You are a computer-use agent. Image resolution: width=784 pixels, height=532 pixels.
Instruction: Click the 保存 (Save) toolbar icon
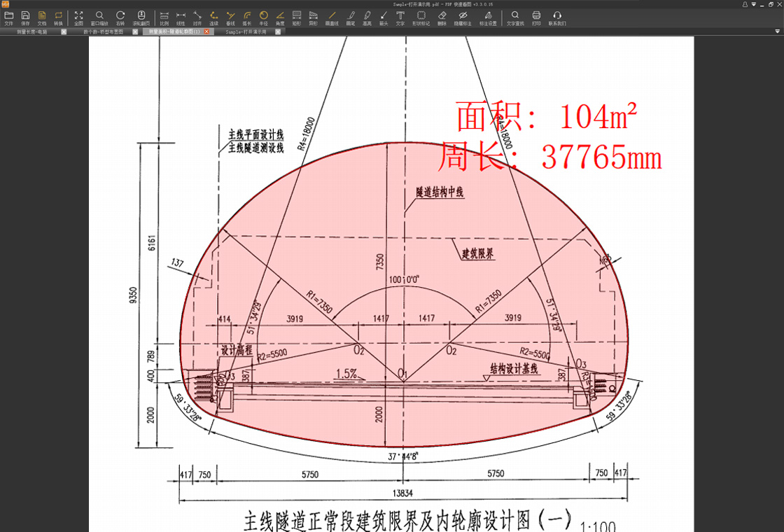tap(25, 18)
